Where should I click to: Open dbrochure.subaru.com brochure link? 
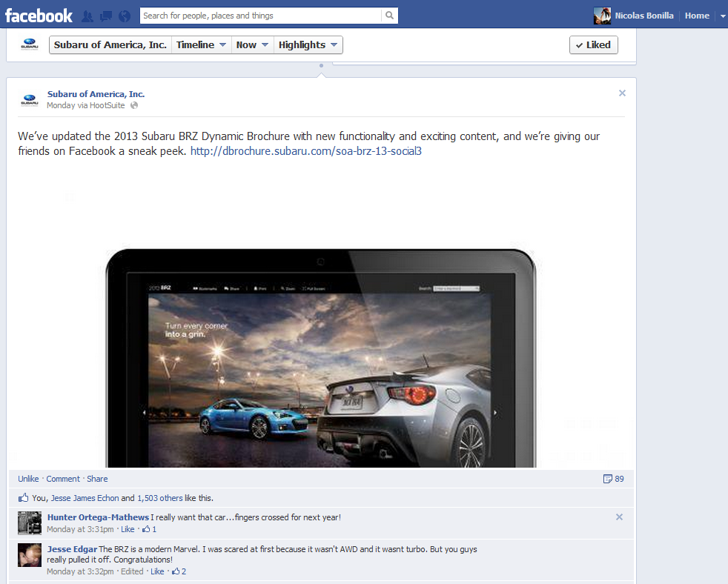tap(306, 151)
